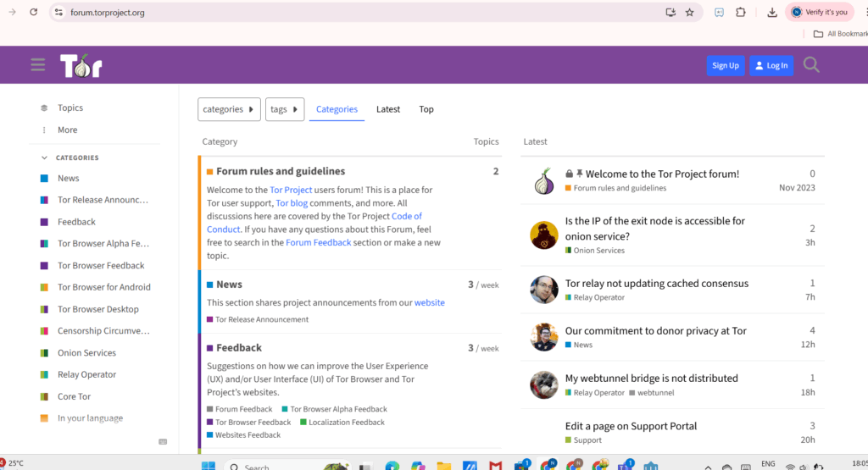Open the keyboard shortcuts icon in sidebar
Image resolution: width=868 pixels, height=470 pixels.
(x=163, y=442)
